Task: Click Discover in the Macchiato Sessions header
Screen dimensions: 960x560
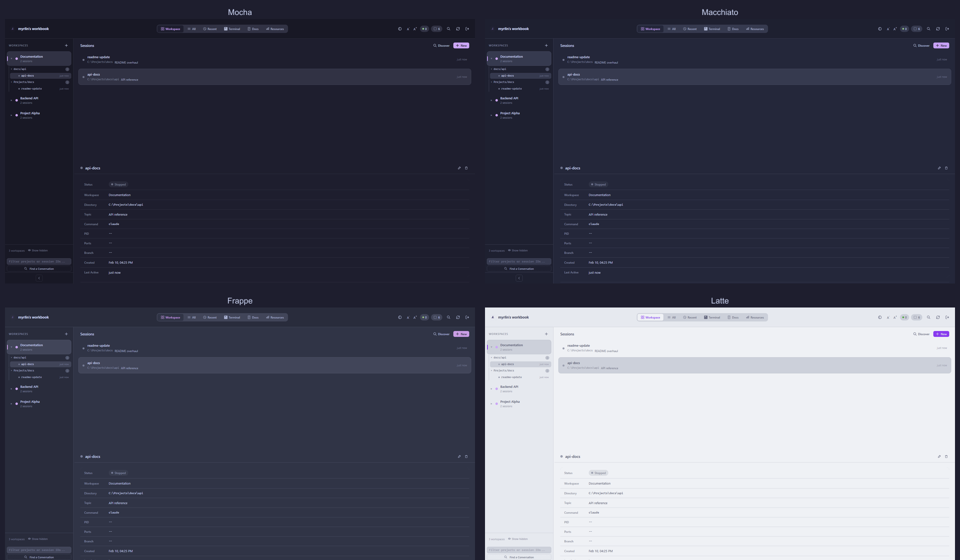Action: (921, 45)
